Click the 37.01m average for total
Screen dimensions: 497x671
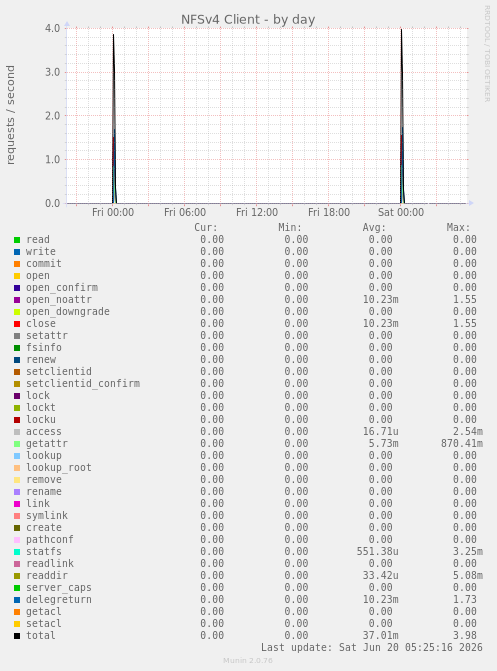click(381, 635)
